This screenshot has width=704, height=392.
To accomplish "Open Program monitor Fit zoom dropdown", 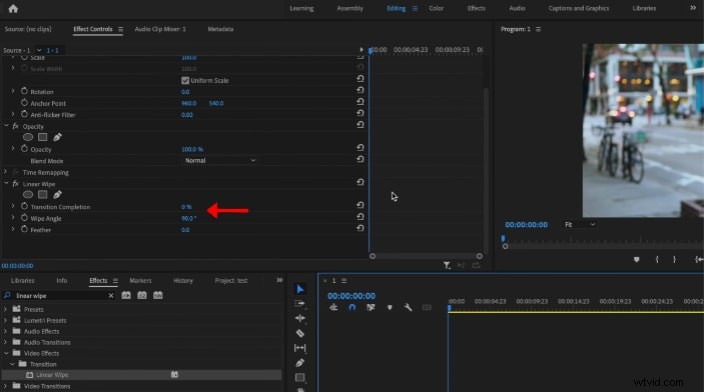I will 580,225.
